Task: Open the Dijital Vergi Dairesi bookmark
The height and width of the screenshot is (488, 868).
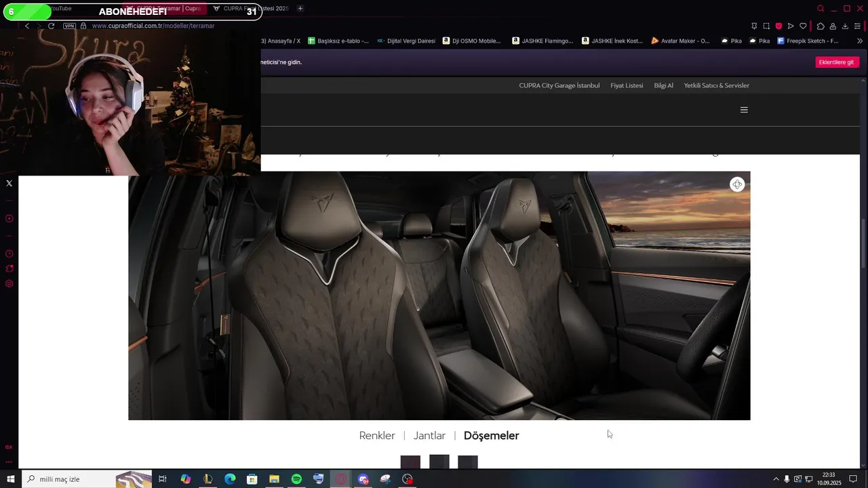Action: point(406,41)
